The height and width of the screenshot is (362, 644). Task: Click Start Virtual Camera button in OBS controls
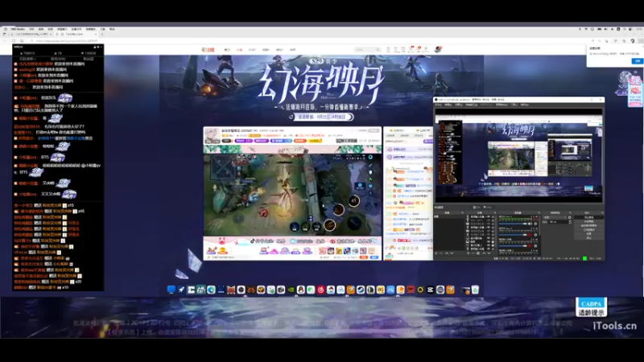click(589, 225)
